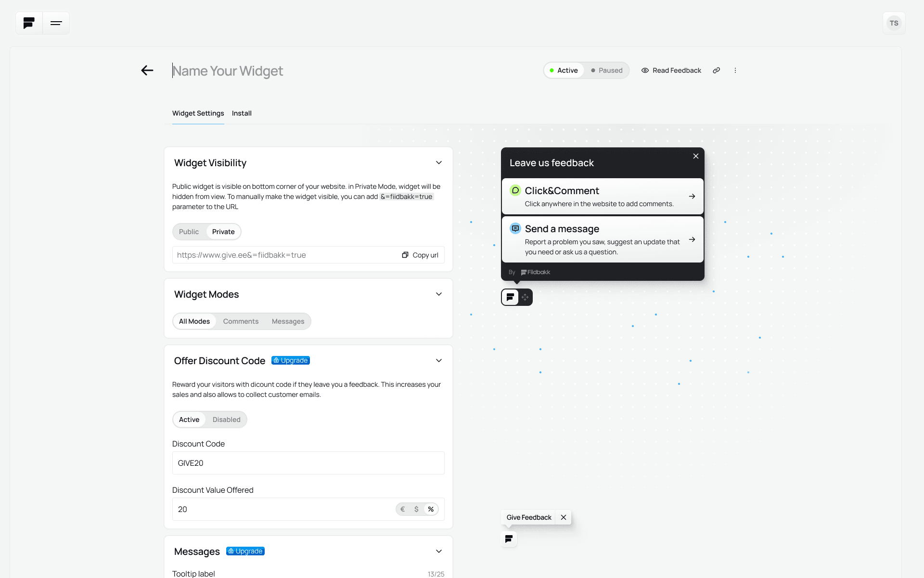Open the sidebar using the hamburger icon
The height and width of the screenshot is (578, 924).
tap(56, 23)
